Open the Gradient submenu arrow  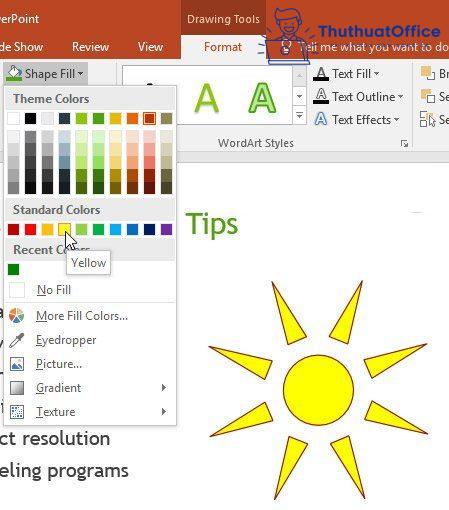[164, 388]
